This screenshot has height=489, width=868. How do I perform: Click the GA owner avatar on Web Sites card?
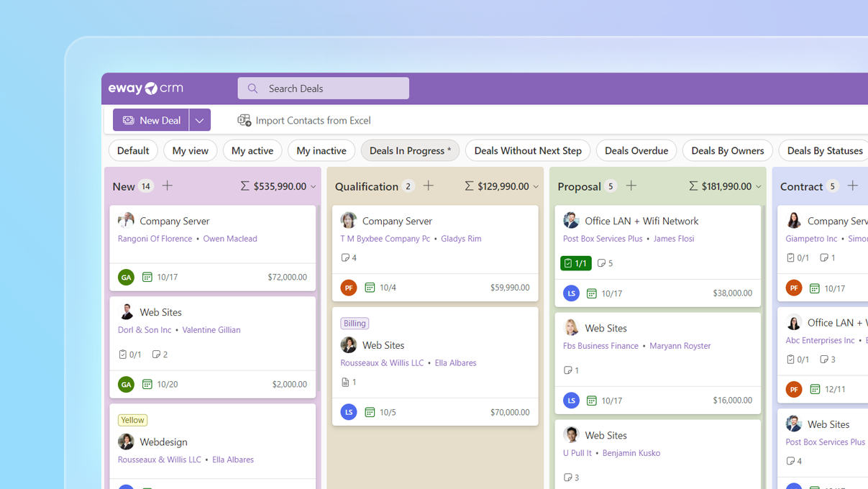(126, 384)
